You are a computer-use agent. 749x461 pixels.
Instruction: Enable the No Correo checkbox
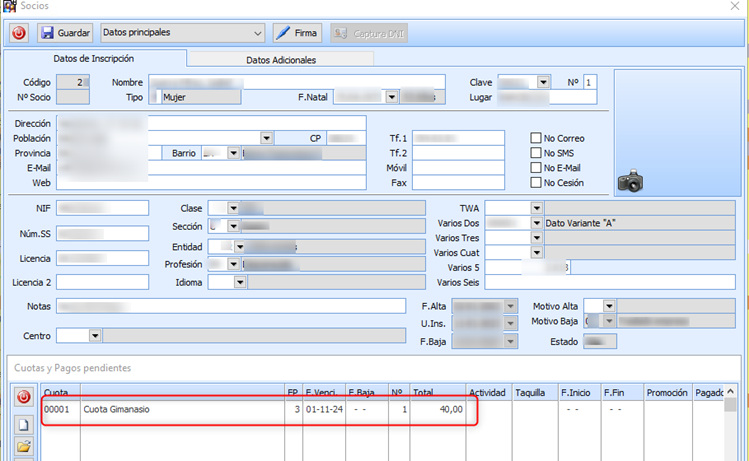[x=536, y=138]
